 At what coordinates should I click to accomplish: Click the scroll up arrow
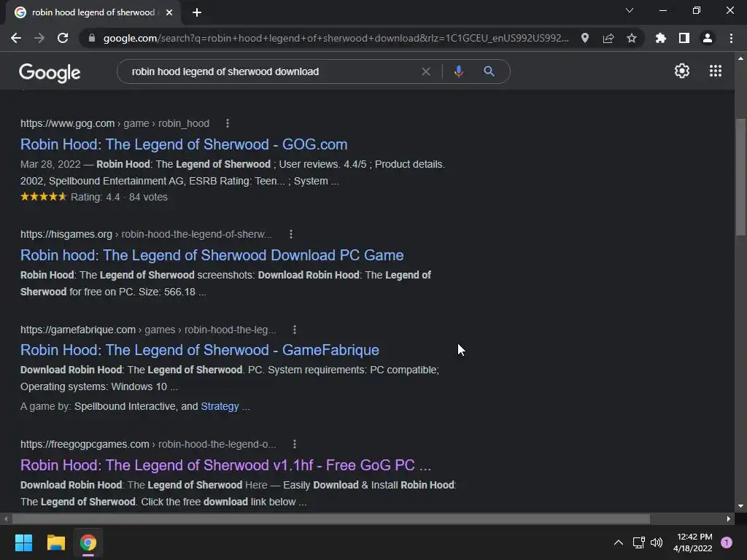(x=740, y=58)
